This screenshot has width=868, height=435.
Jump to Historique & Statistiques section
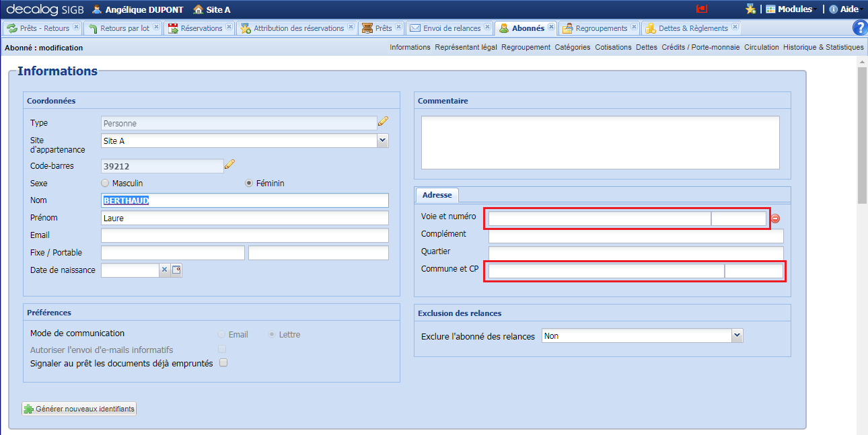tap(823, 47)
